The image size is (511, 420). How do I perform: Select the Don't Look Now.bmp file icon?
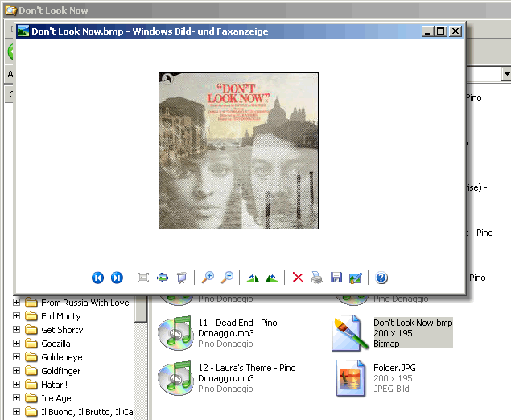350,333
